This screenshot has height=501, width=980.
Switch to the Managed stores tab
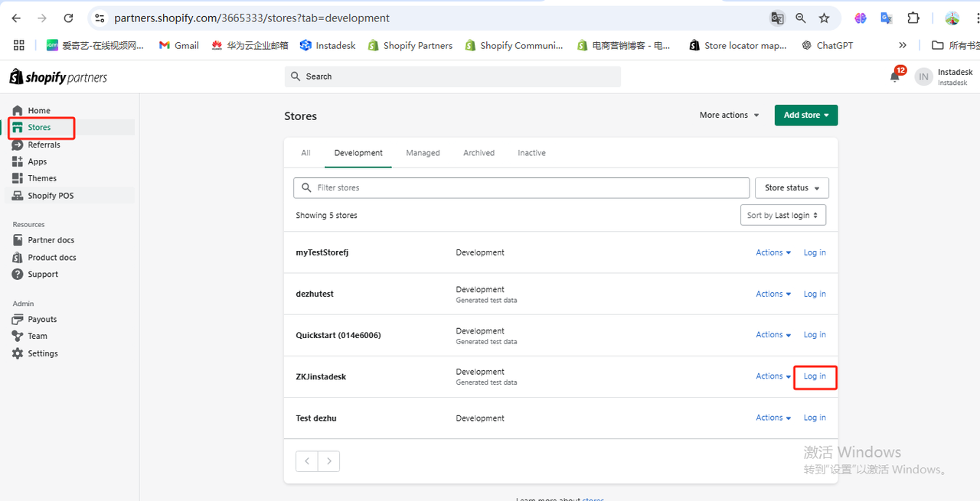coord(423,153)
